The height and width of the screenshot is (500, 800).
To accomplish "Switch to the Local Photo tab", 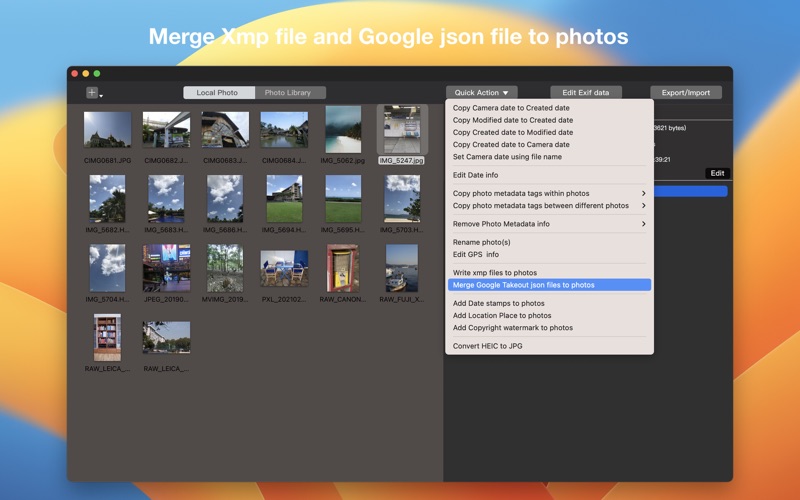I will [218, 92].
